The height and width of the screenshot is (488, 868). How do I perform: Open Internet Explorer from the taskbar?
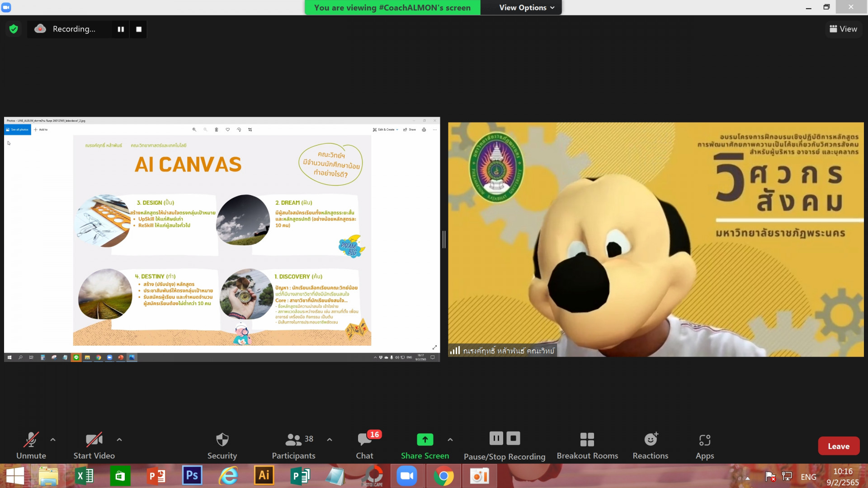click(228, 476)
